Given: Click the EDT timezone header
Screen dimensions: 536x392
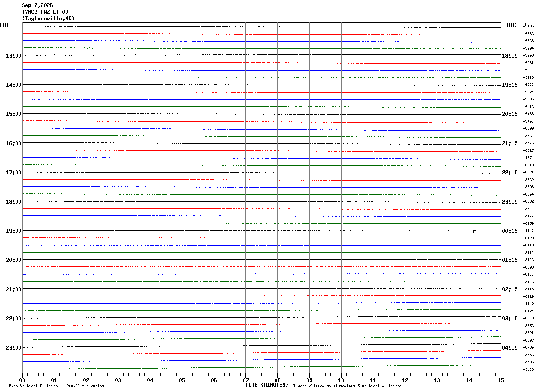Looking at the screenshot, I should pos(4,25).
